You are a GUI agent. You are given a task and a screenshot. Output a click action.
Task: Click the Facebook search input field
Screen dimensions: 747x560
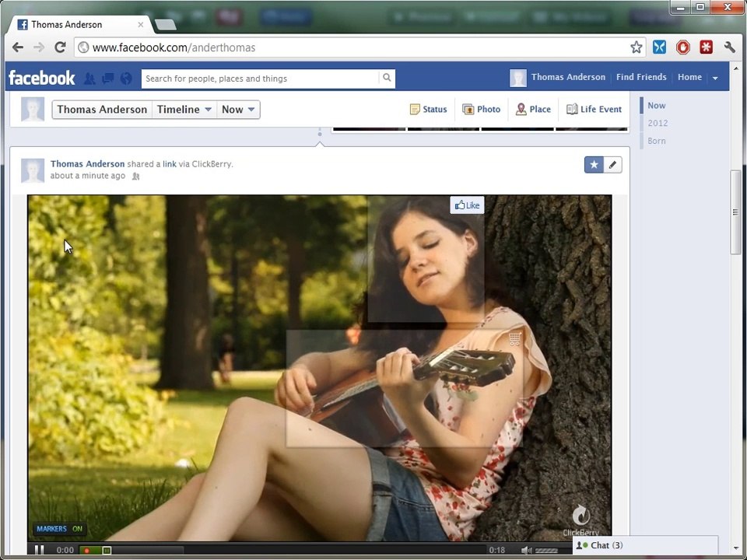click(x=261, y=79)
